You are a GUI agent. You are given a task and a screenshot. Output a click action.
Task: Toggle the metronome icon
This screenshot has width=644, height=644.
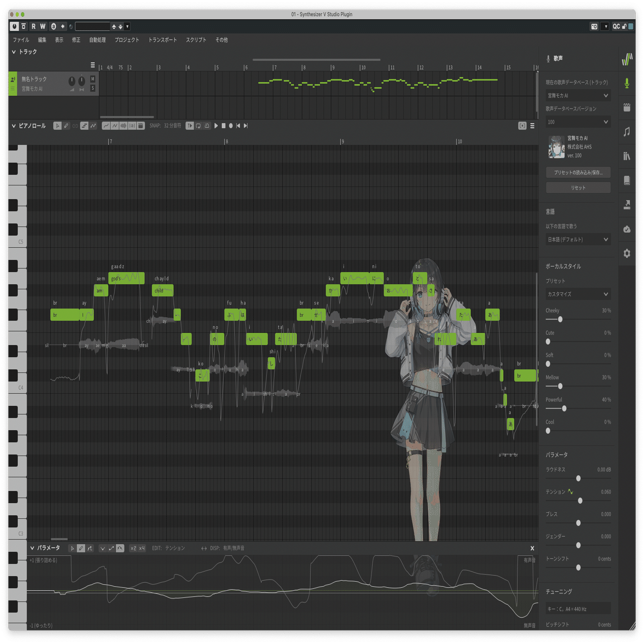(x=207, y=126)
